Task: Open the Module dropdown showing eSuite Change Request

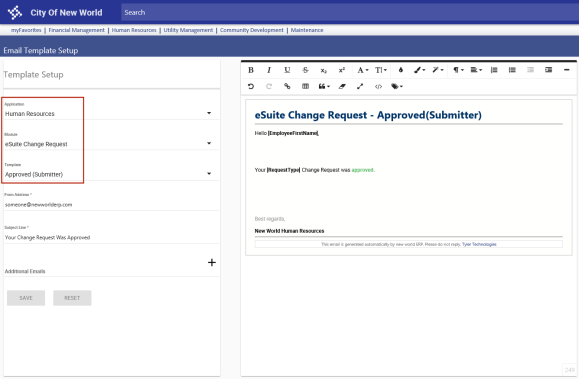Action: pos(111,144)
